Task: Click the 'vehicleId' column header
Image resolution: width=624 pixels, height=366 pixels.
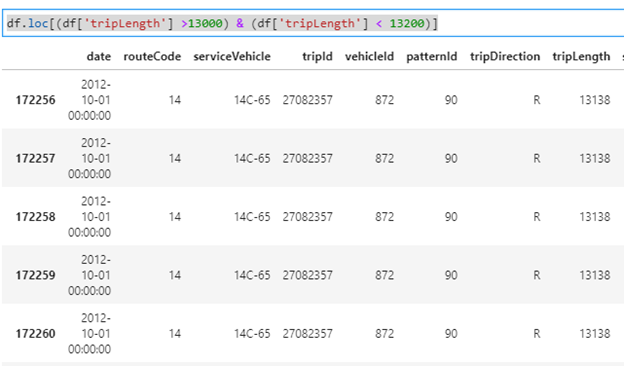Action: 369,56
